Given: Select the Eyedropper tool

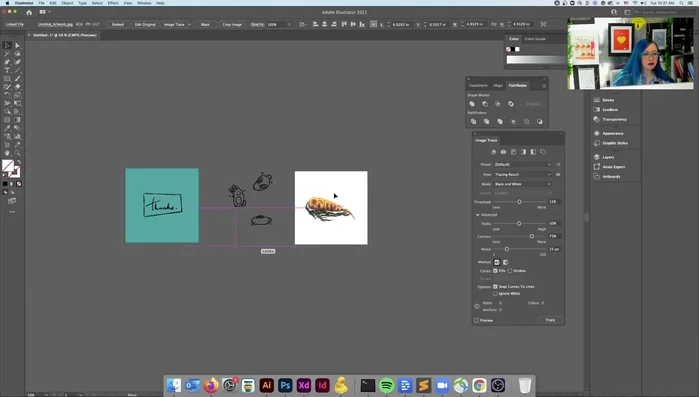Looking at the screenshot, I should tap(7, 128).
